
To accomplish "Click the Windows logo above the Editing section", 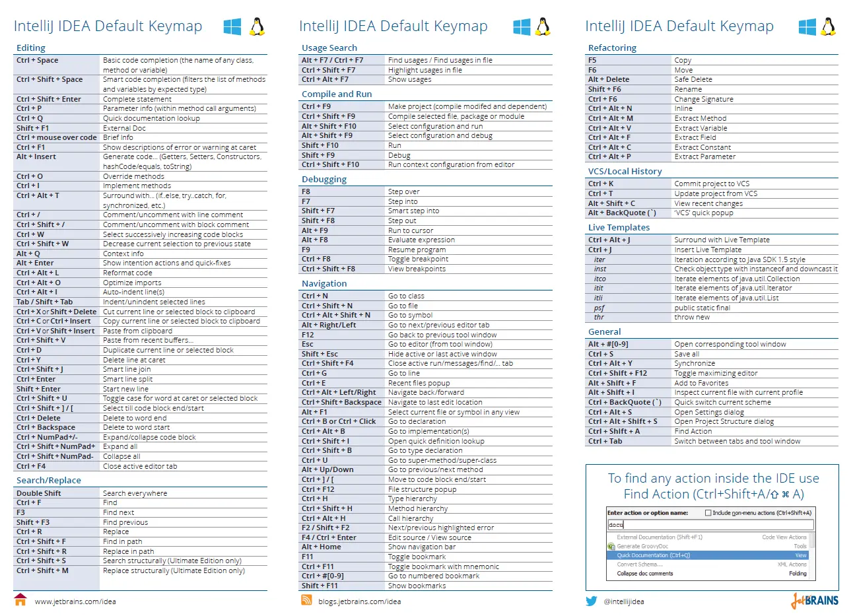I will (x=232, y=26).
